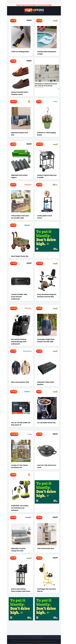The height and width of the screenshot is (644, 76).
Task: Click the Amazon logo on the parking guides card
Action: pyautogui.click(x=29, y=20)
